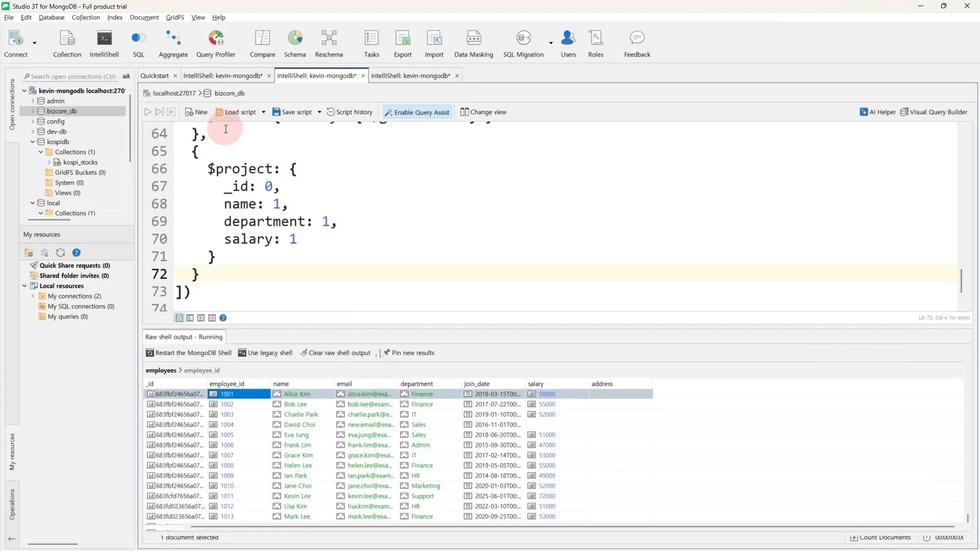Open the Schema explorer
This screenshot has height=551, width=980.
(295, 44)
